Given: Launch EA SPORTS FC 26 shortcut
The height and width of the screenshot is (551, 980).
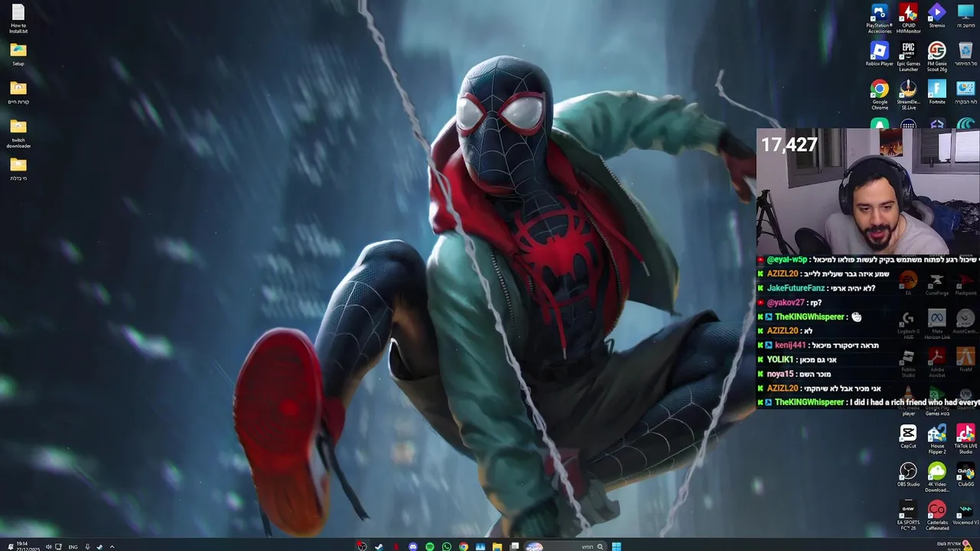Looking at the screenshot, I should click(x=908, y=516).
